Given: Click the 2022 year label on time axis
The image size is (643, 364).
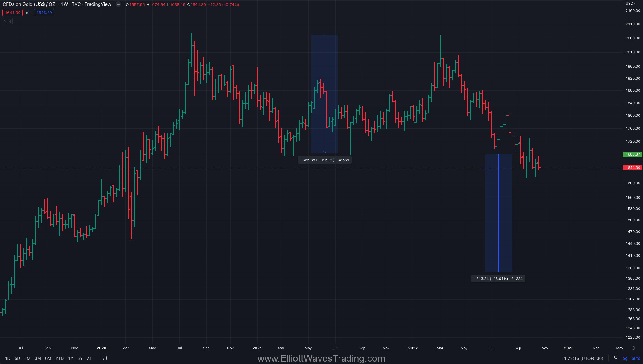Looking at the screenshot, I should click(x=413, y=348).
